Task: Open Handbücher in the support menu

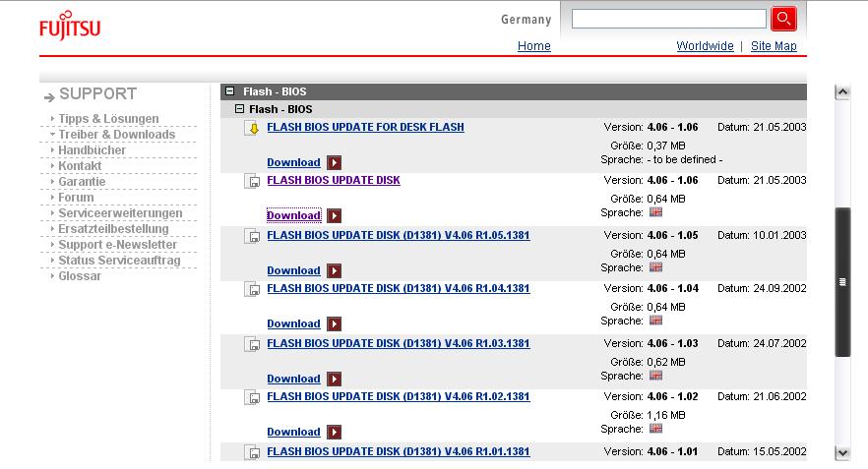Action: (x=92, y=149)
